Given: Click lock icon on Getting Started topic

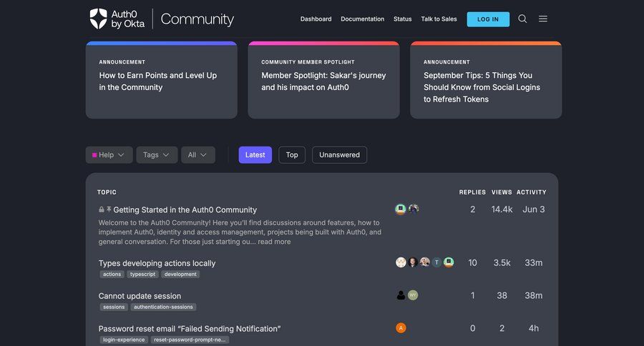Looking at the screenshot, I should pyautogui.click(x=102, y=209).
